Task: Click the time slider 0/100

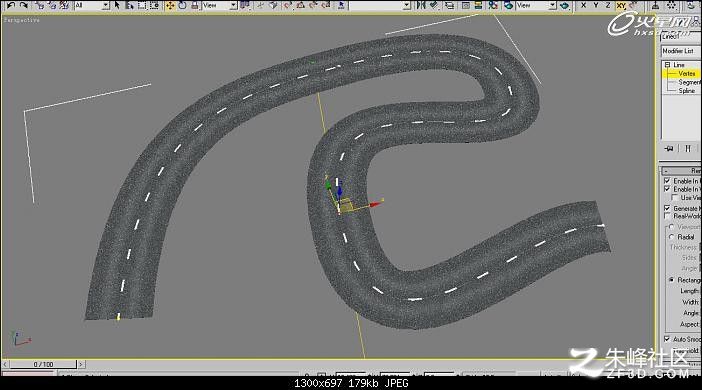Action: (43, 364)
